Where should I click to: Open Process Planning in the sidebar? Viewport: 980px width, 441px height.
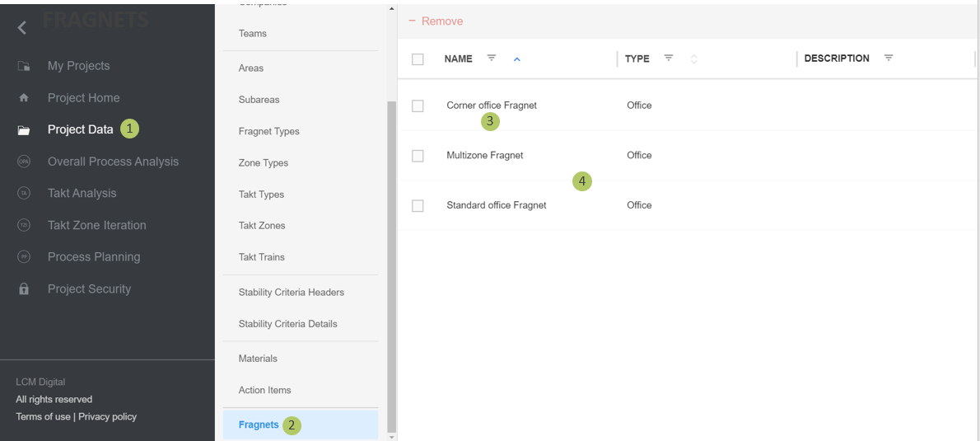click(x=94, y=257)
